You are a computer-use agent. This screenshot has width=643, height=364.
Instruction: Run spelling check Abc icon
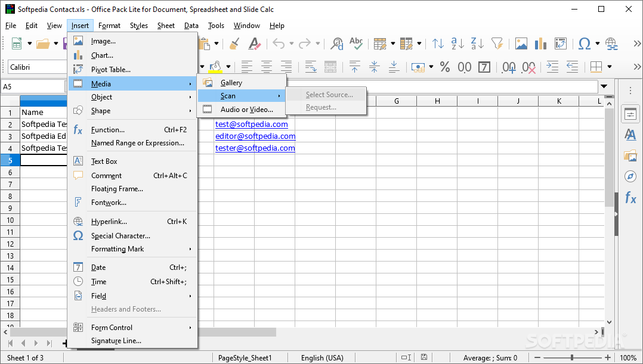[x=356, y=43]
